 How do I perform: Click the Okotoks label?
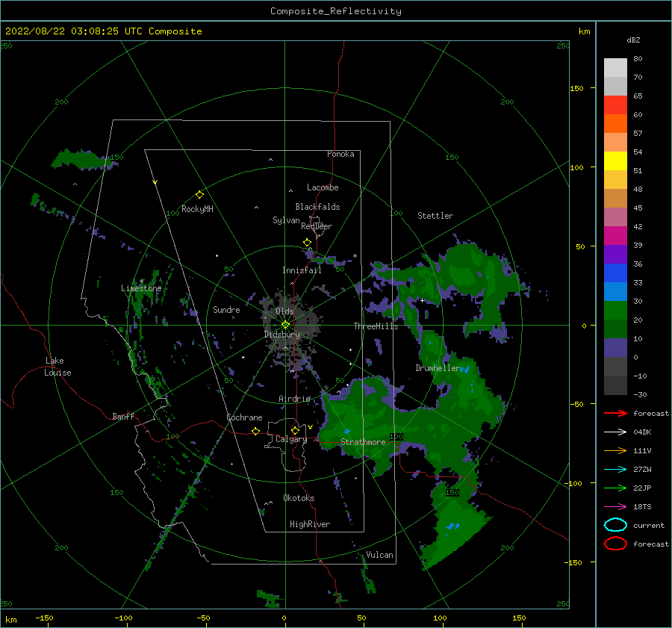299,498
